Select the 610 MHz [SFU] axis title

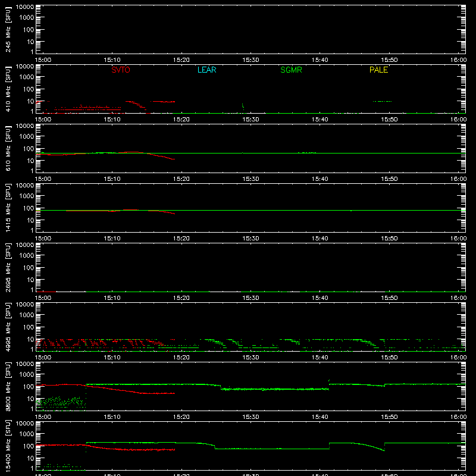8,148
